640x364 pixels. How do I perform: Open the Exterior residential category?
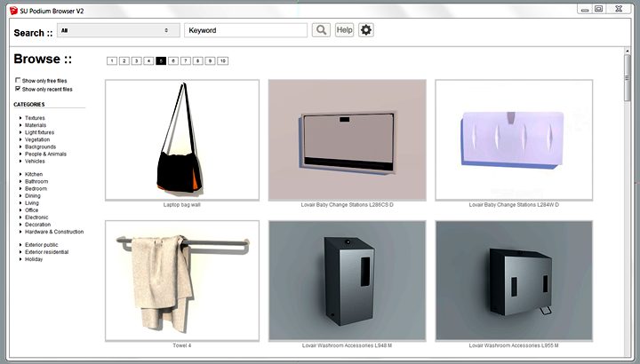[x=46, y=252]
